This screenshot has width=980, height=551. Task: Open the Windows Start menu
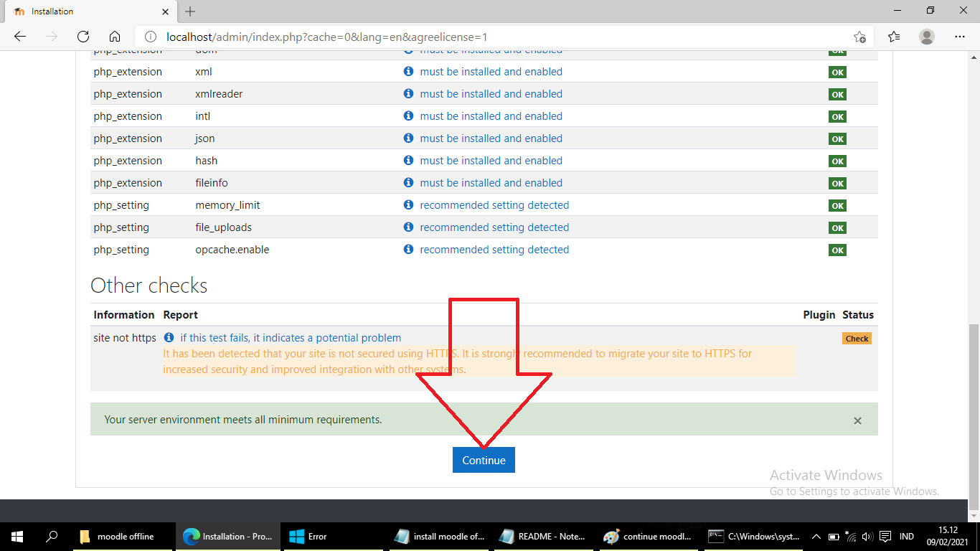tap(16, 536)
